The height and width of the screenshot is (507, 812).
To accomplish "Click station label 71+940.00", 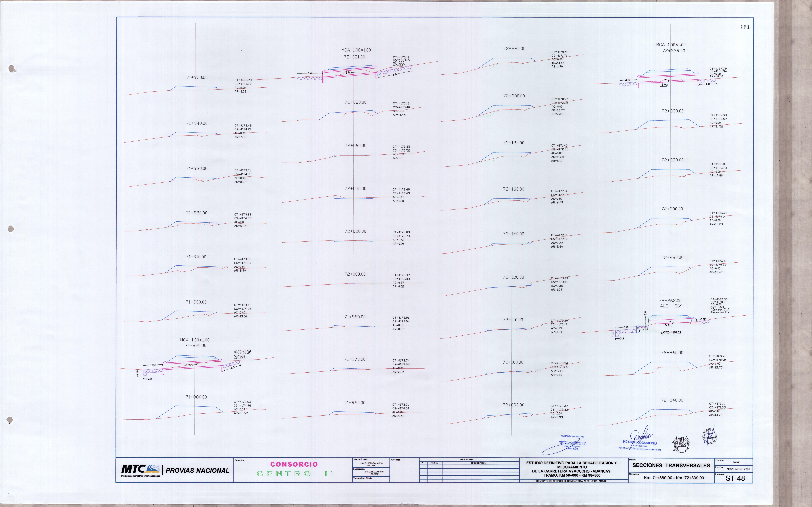I will (x=197, y=123).
